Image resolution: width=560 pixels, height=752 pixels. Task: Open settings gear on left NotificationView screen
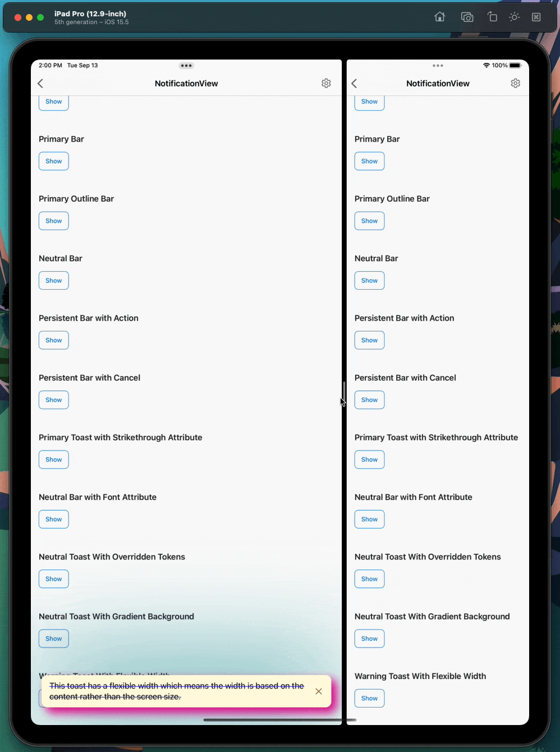click(x=326, y=83)
